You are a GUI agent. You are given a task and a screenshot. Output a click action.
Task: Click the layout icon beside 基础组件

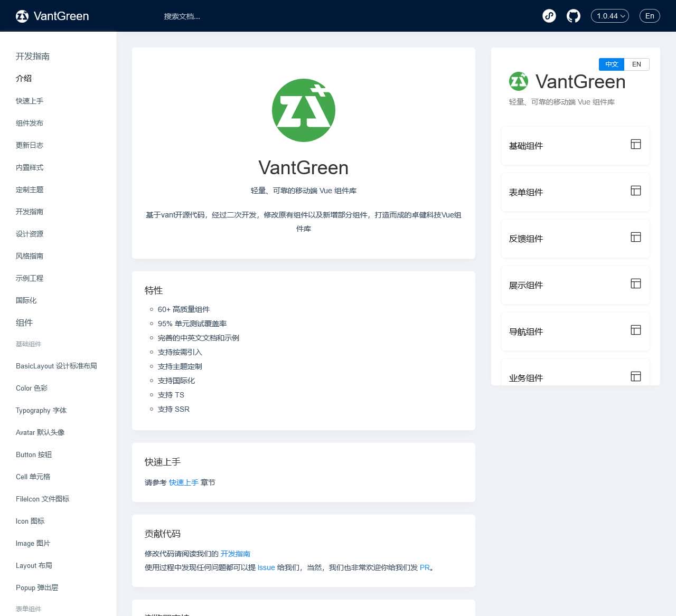(x=636, y=144)
